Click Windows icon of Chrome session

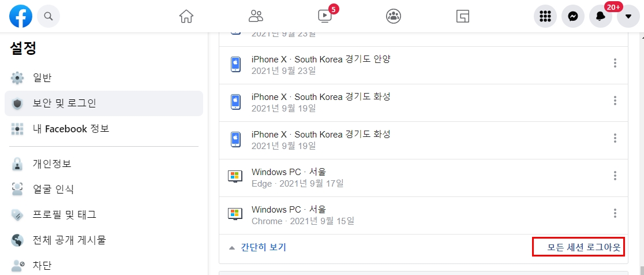(235, 214)
